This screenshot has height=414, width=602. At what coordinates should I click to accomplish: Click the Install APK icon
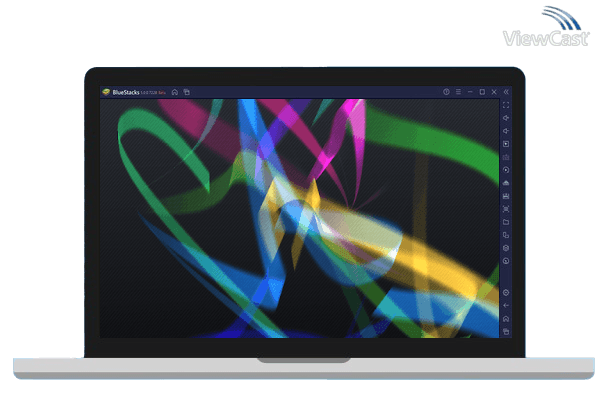506,183
